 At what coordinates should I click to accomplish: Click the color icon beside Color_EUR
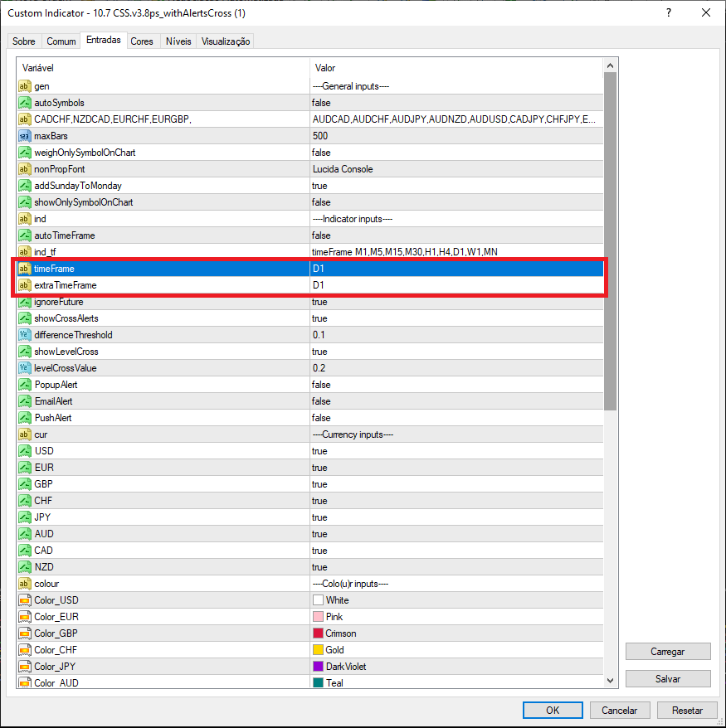pos(25,617)
